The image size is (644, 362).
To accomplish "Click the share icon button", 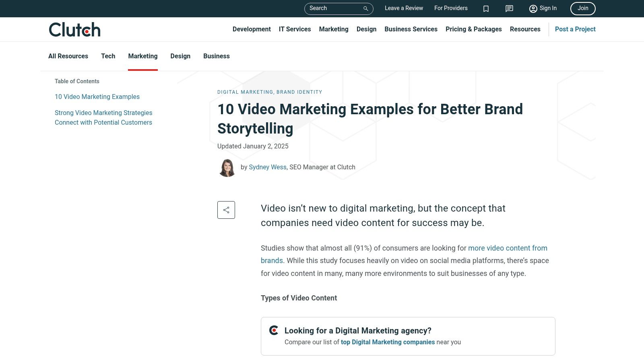I will (226, 210).
